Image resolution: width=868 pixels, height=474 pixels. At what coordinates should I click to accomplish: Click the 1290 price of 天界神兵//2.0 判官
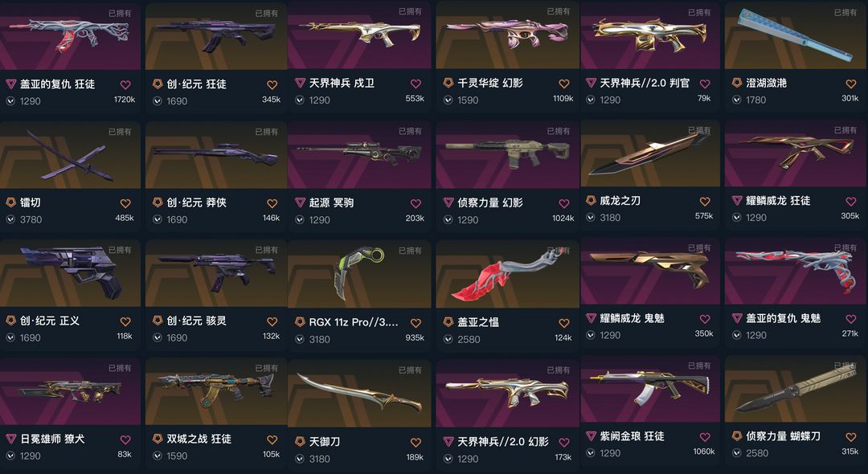(x=610, y=100)
